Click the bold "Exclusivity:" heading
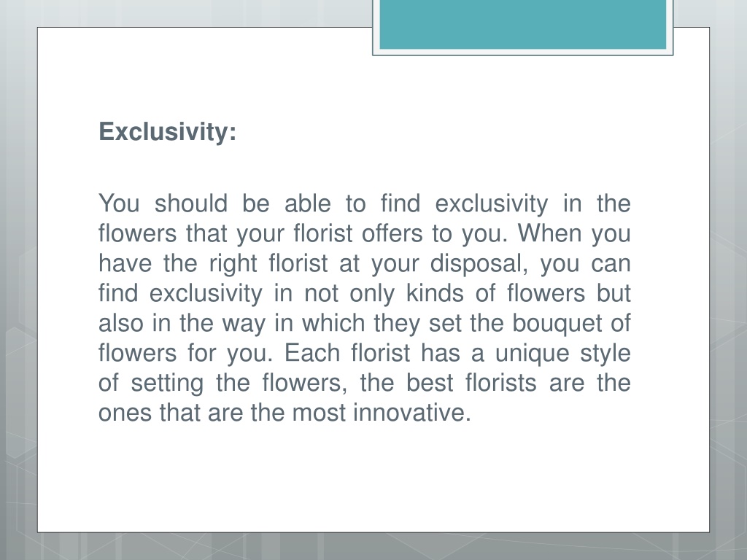 tap(167, 132)
